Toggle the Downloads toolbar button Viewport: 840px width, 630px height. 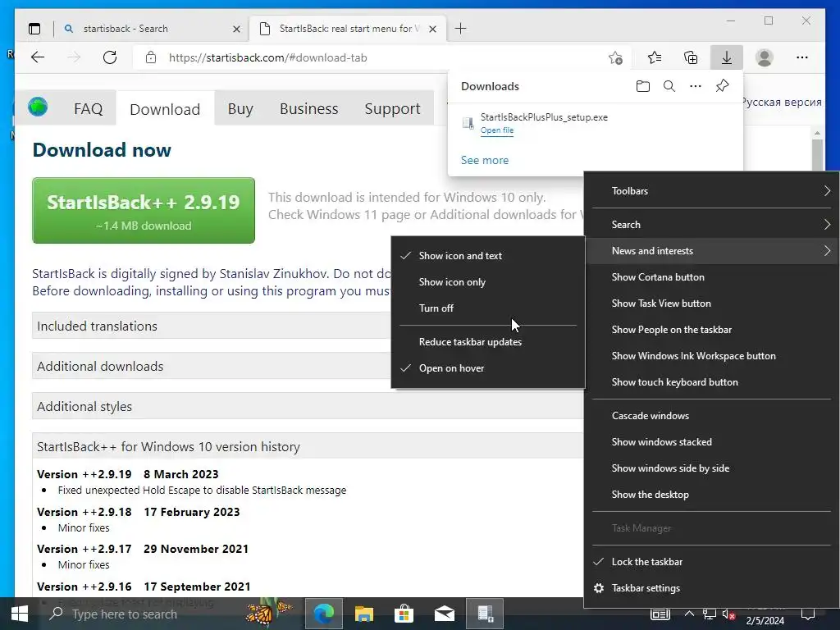click(x=727, y=57)
